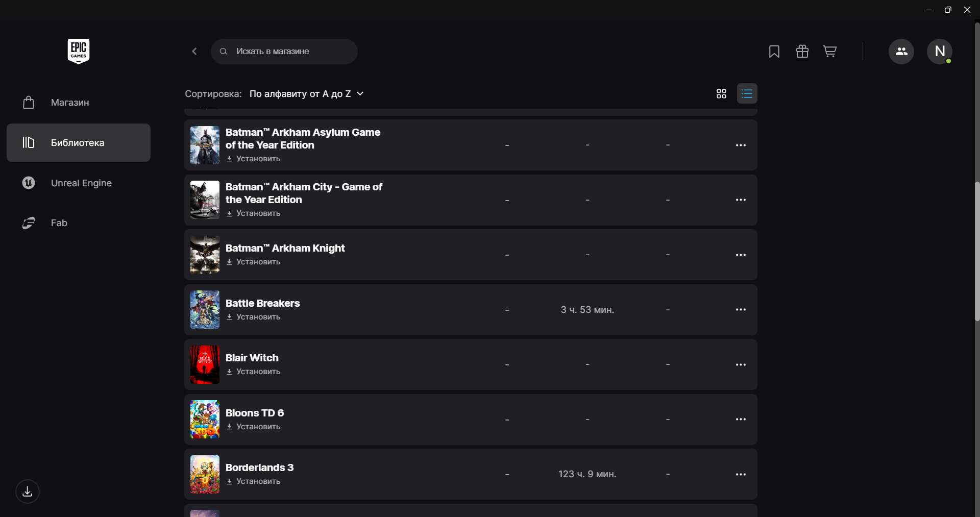
Task: Open more options for Blair Witch
Action: point(741,365)
